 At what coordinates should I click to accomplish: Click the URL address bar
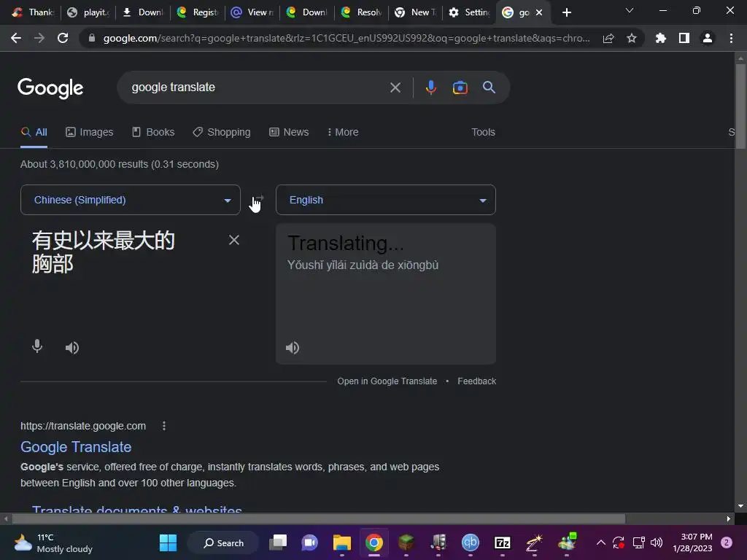tap(347, 38)
